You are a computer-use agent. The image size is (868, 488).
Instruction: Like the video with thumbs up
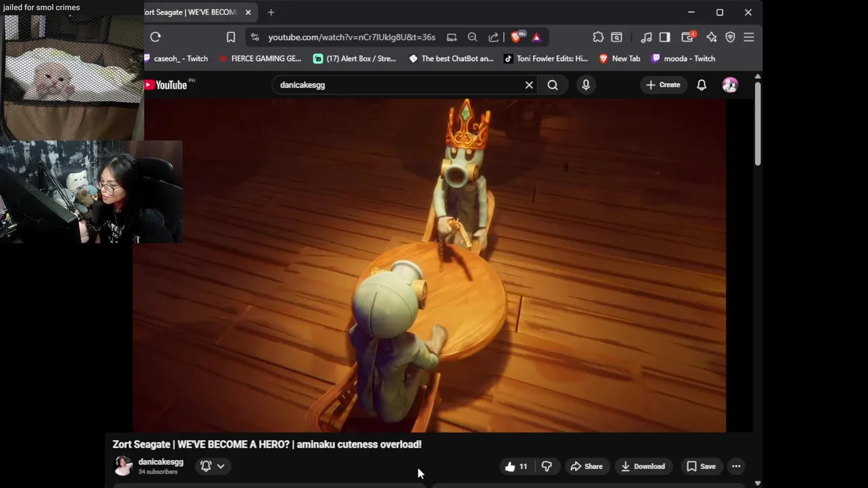[x=516, y=466]
